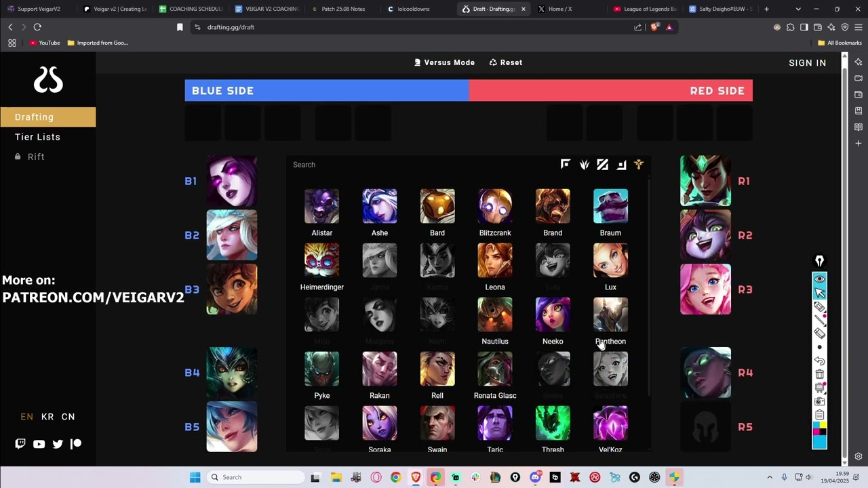Click the Twitter bird icon in the sidebar
Image resolution: width=868 pixels, height=488 pixels.
coord(58,444)
